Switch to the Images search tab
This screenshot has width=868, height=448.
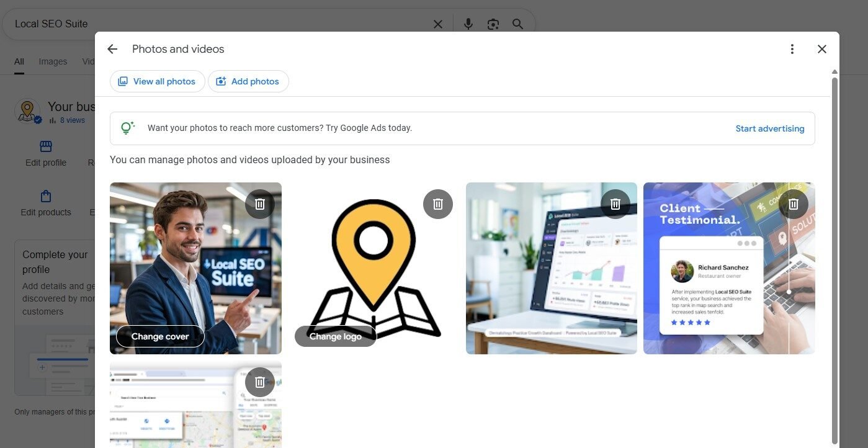[x=53, y=61]
